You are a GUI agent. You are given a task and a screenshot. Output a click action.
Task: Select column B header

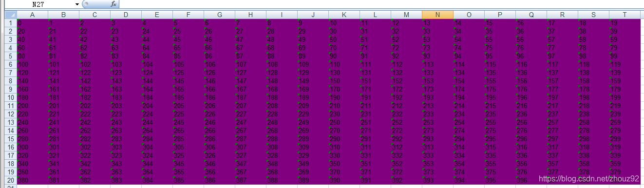63,15
